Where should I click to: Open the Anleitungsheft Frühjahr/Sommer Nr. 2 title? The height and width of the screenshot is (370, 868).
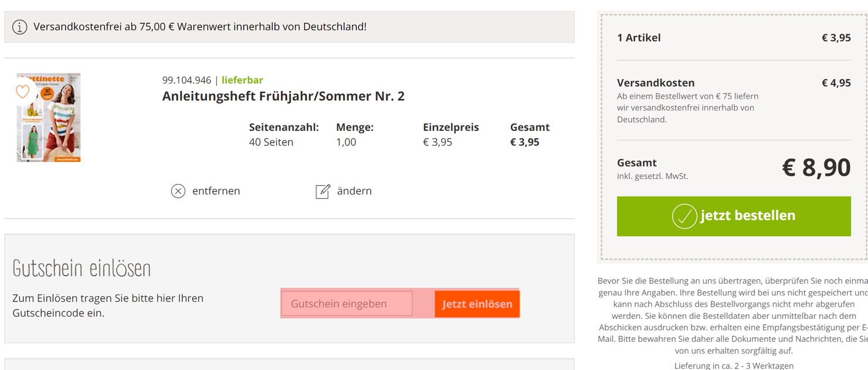click(283, 96)
